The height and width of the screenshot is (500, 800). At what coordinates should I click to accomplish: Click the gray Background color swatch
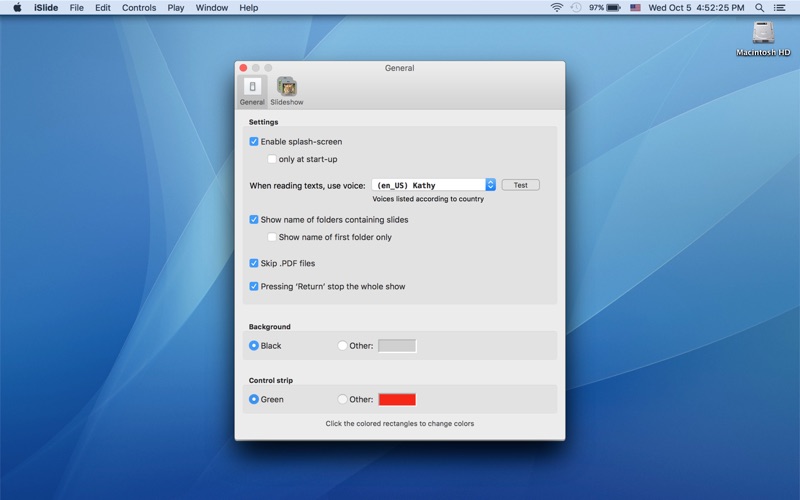(397, 346)
